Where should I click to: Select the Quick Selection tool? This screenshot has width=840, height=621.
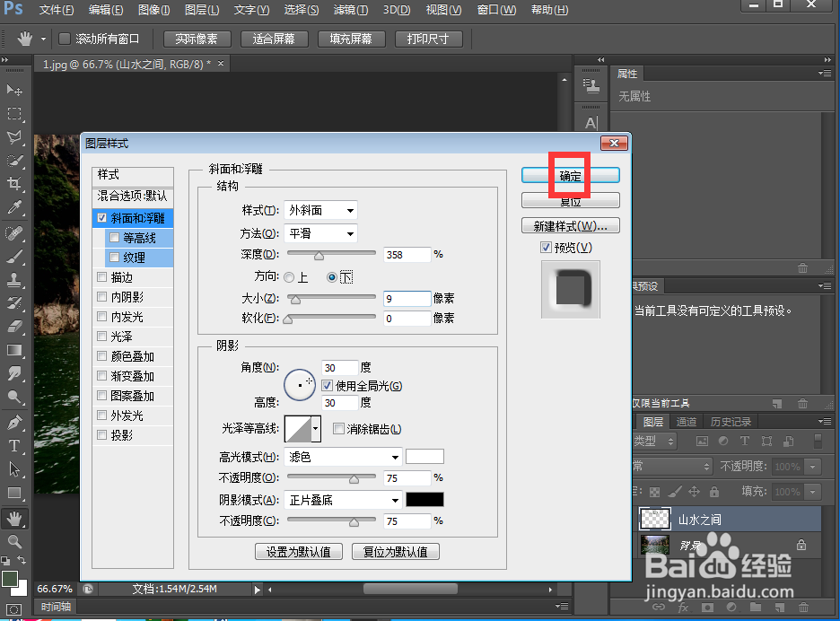(x=14, y=161)
